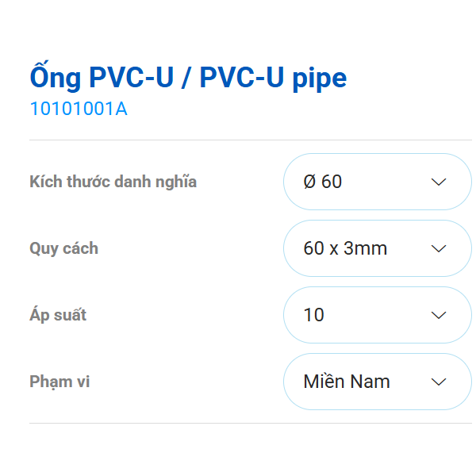
Task: Click the chevron in the Ø 60 dropdown
Action: pyautogui.click(x=439, y=182)
